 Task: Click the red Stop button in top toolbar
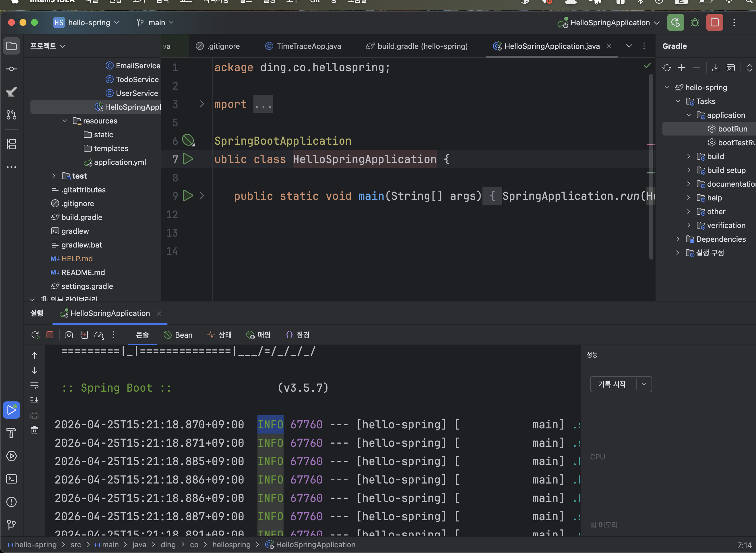pyautogui.click(x=714, y=22)
